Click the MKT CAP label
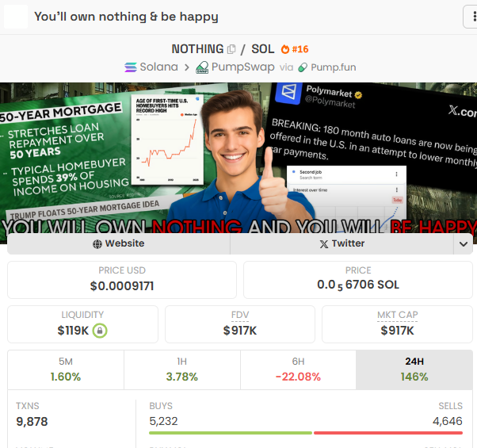The width and height of the screenshot is (477, 448). tap(397, 315)
